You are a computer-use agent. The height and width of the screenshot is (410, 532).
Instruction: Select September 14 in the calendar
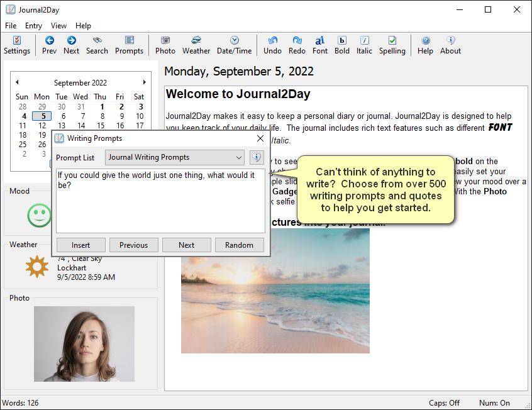pos(81,126)
